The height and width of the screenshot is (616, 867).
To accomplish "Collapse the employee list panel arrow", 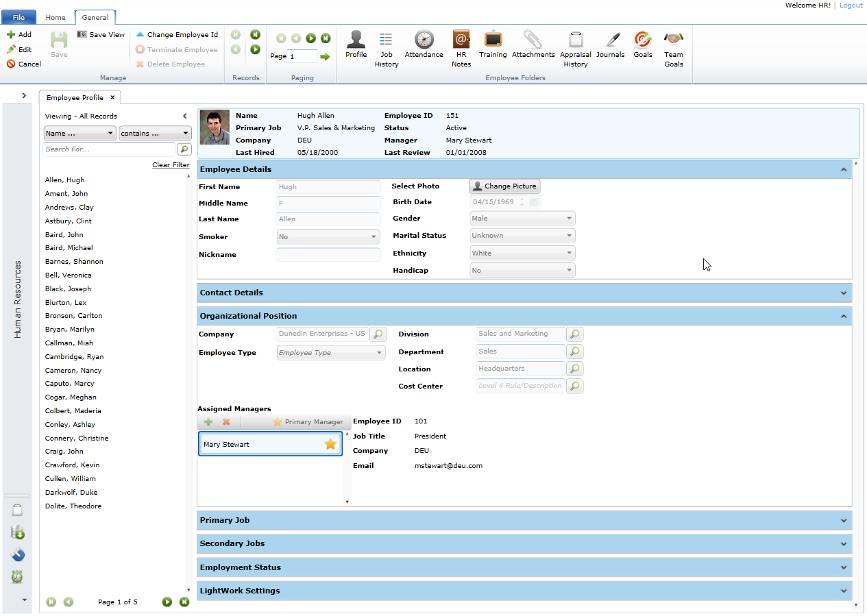I will [185, 116].
